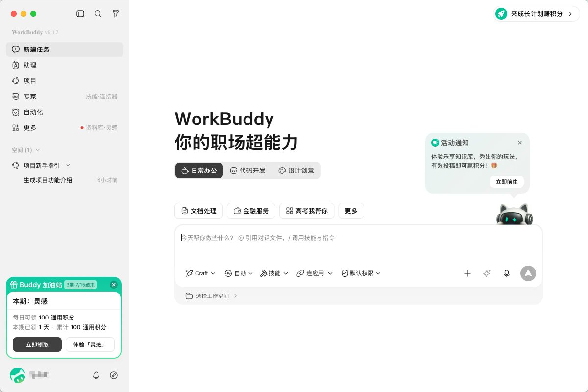Click the 高考我帮你 shortcut button
Image resolution: width=588 pixels, height=392 pixels.
(307, 211)
